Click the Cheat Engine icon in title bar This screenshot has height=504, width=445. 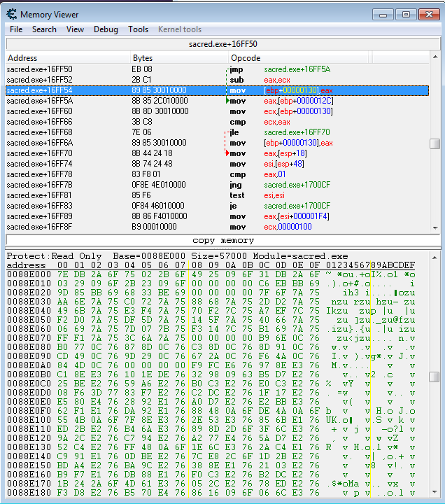pyautogui.click(x=12, y=14)
